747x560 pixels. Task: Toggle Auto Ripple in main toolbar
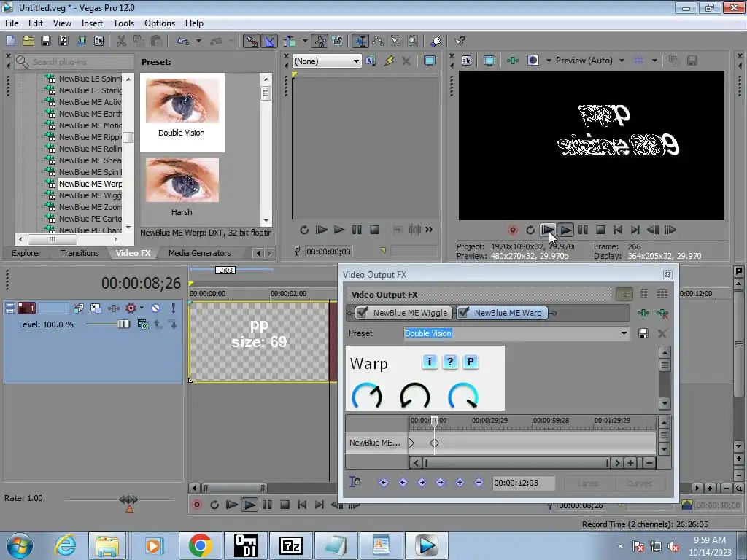(290, 42)
